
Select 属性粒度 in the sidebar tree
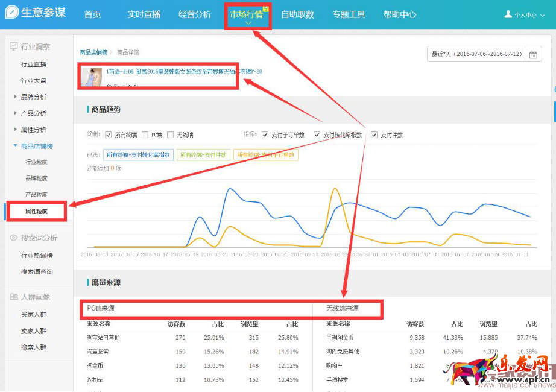click(x=35, y=211)
